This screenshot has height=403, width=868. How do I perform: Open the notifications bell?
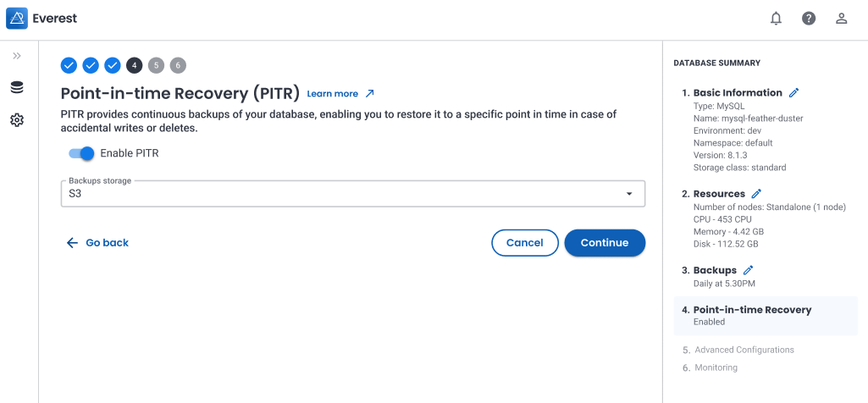click(776, 18)
